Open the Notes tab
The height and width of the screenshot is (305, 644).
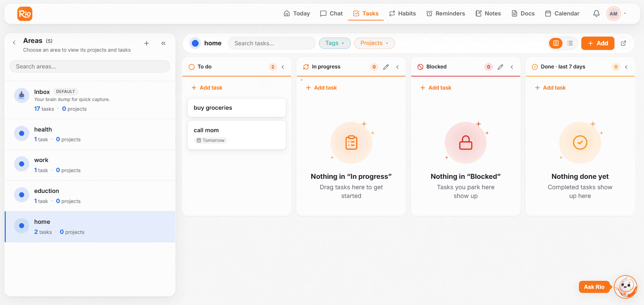coord(488,13)
